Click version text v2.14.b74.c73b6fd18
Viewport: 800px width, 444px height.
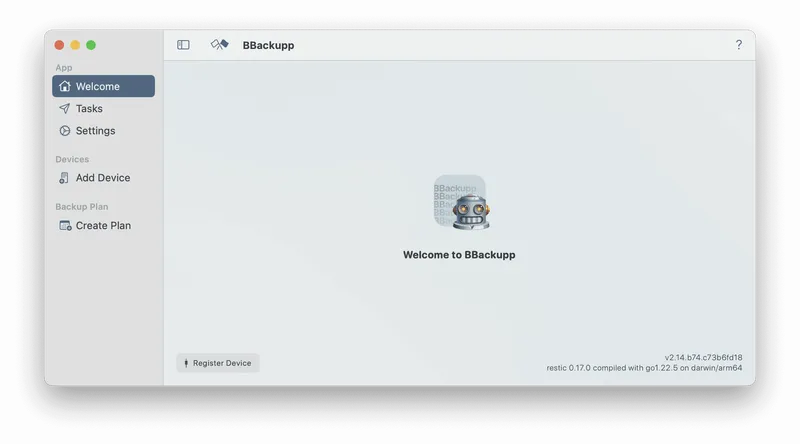coord(703,357)
